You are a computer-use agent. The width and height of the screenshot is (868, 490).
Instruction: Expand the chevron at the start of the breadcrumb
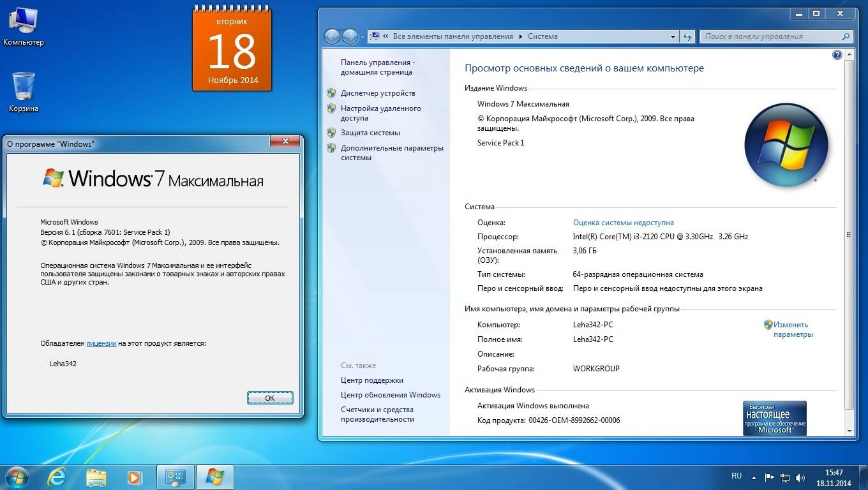click(x=386, y=36)
